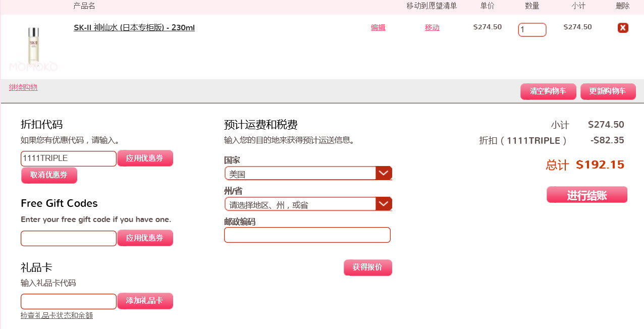Click the 礼品卡 heading

point(36,267)
